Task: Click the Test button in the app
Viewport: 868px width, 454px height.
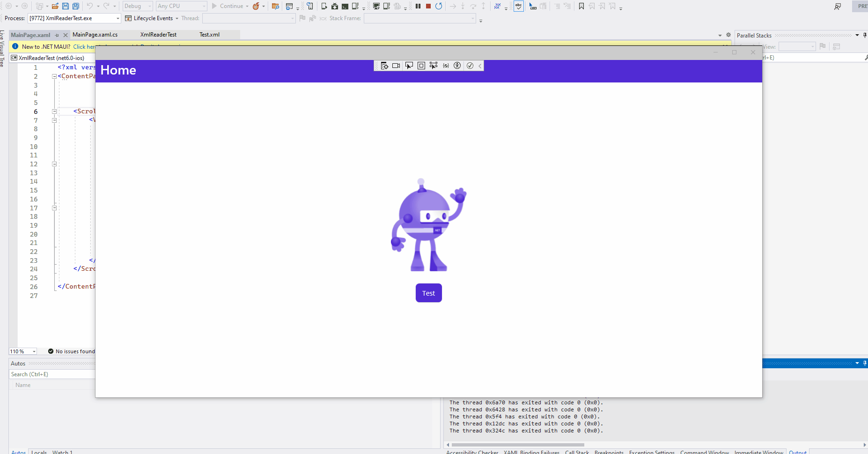Action: pos(428,293)
